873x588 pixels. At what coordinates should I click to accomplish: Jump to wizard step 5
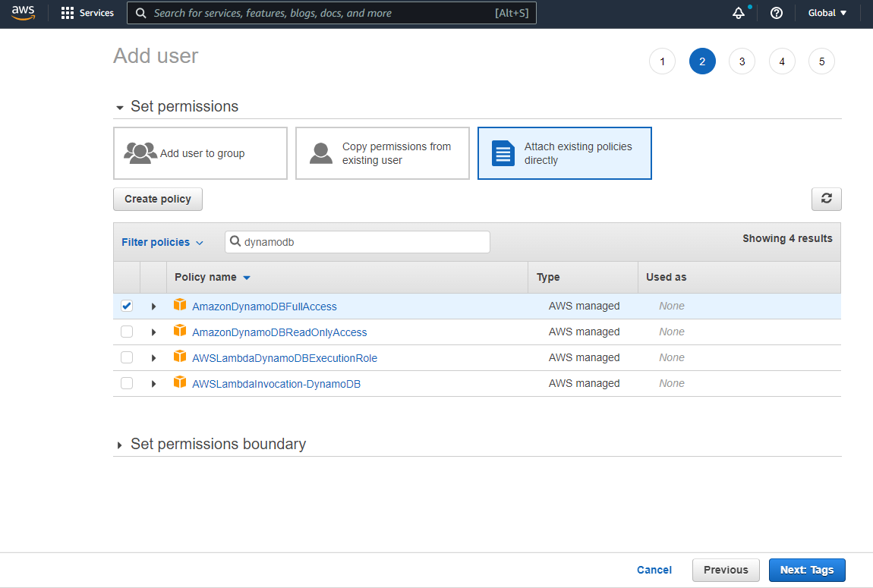tap(822, 61)
